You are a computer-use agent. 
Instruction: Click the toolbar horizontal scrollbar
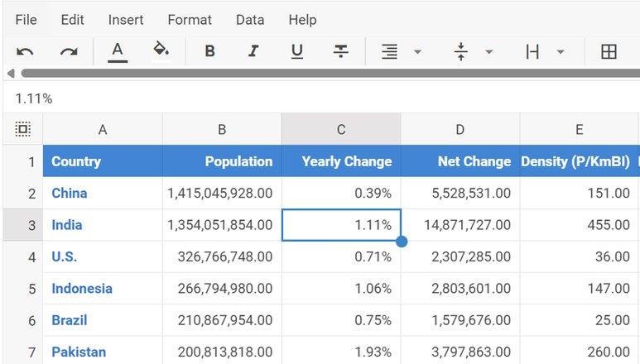coord(330,74)
